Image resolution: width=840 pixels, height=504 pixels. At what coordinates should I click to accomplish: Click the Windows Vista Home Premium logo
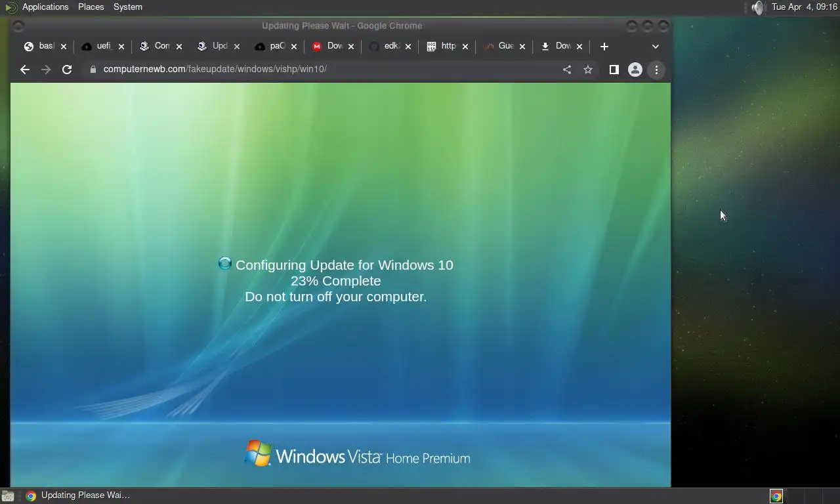[357, 454]
